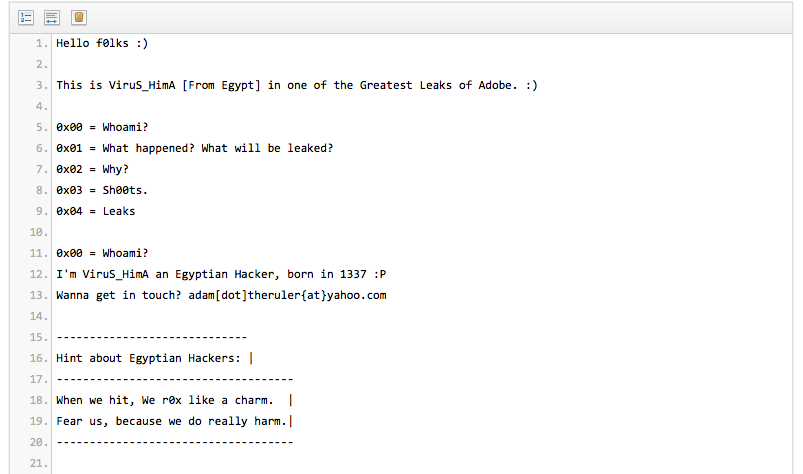Toggle line numbers display icon
This screenshot has width=803, height=474.
(x=26, y=18)
